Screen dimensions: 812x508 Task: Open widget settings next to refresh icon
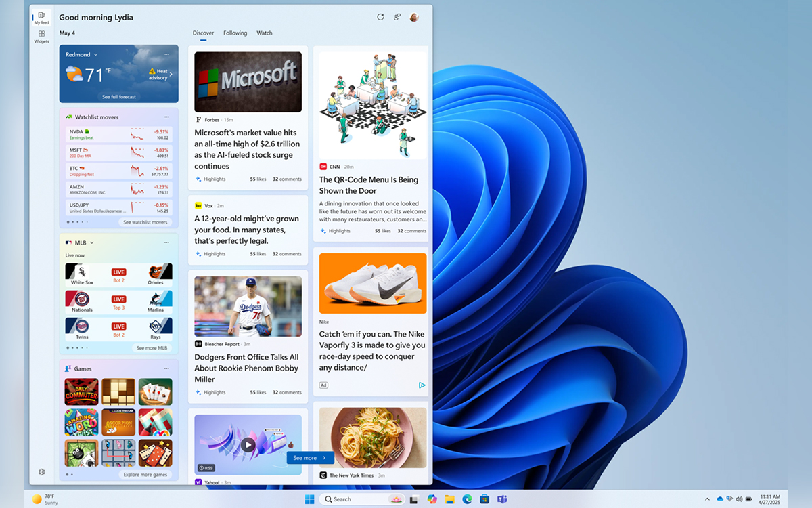pyautogui.click(x=397, y=17)
